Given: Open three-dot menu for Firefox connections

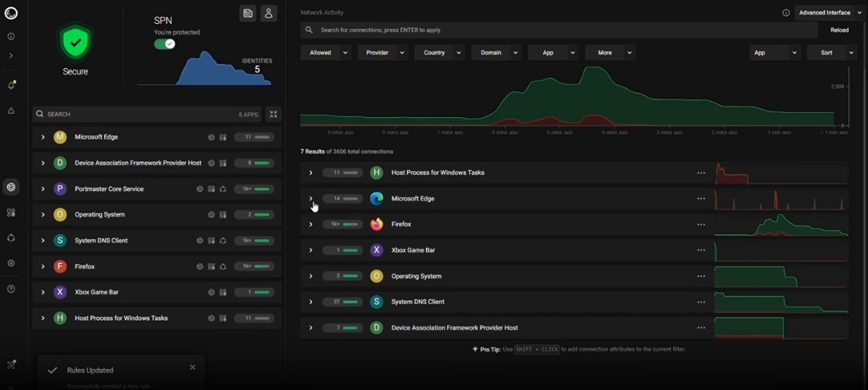Looking at the screenshot, I should (x=701, y=224).
